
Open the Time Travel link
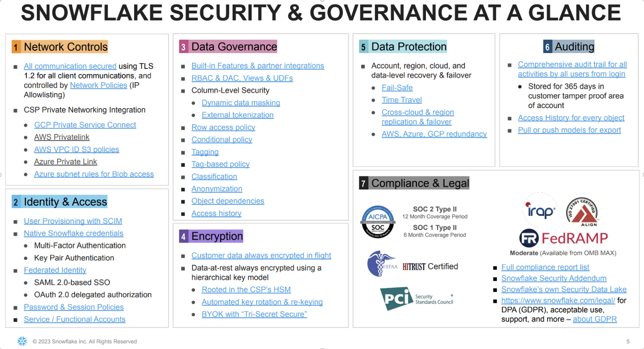pyautogui.click(x=402, y=100)
